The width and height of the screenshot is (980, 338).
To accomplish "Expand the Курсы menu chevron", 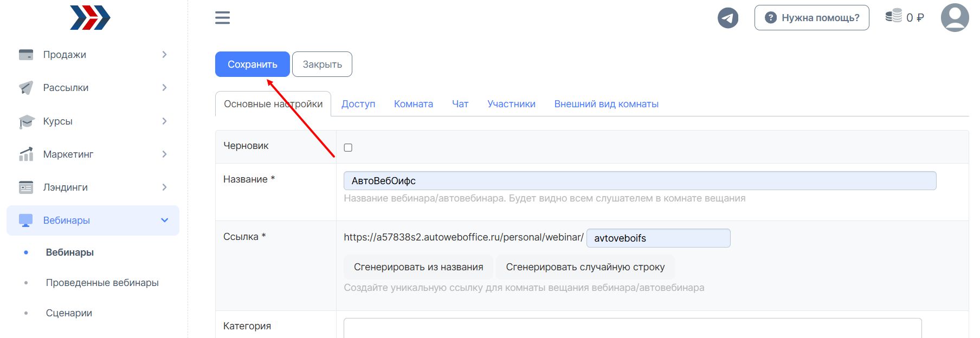I will 164,121.
